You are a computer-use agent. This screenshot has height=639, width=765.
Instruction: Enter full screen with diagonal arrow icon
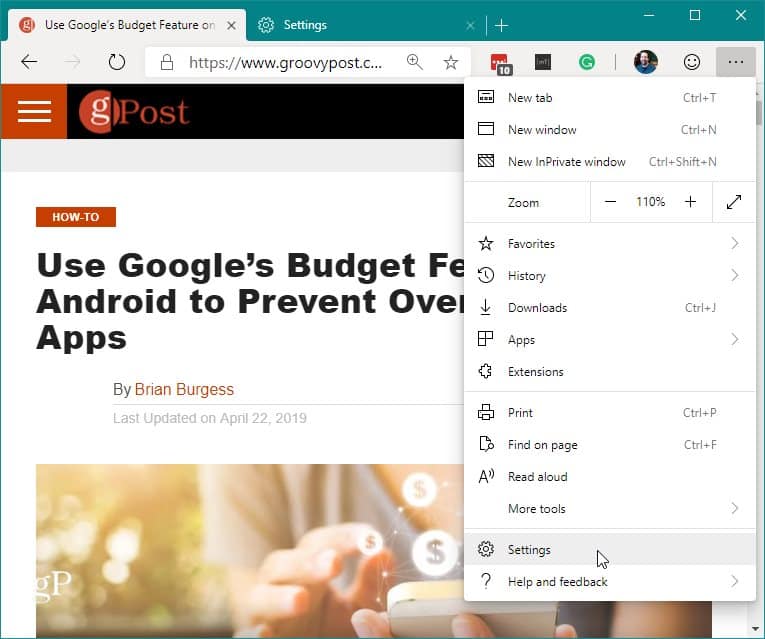[734, 202]
